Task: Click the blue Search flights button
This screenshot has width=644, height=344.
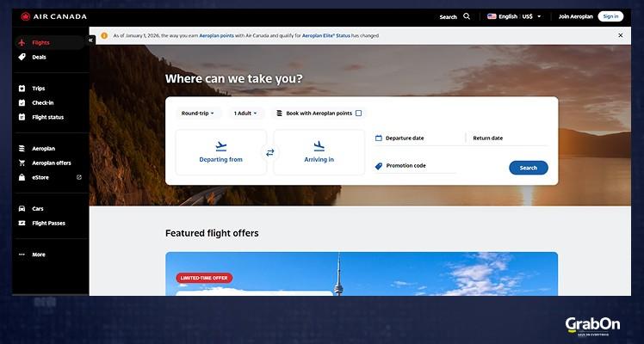Action: 528,168
